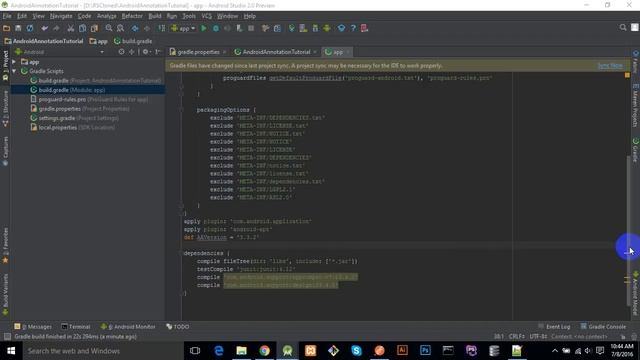Click the Copy toolbar icon

tap(82, 28)
